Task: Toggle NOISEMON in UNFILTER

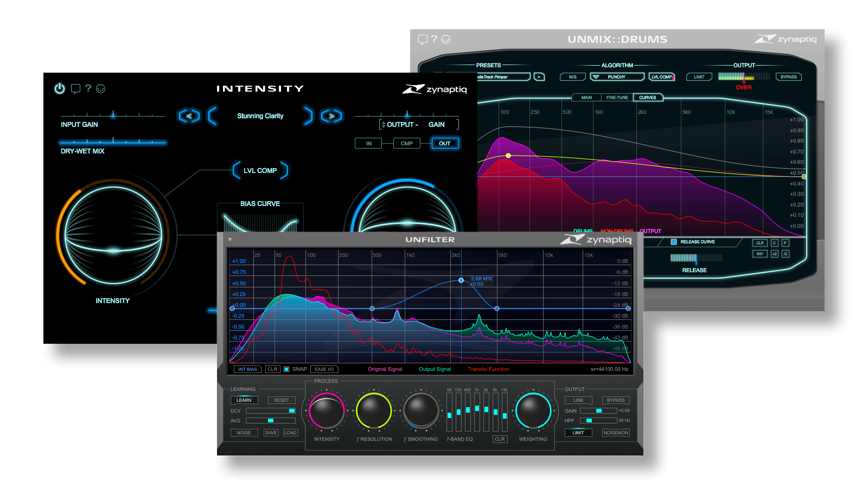Action: click(x=616, y=433)
